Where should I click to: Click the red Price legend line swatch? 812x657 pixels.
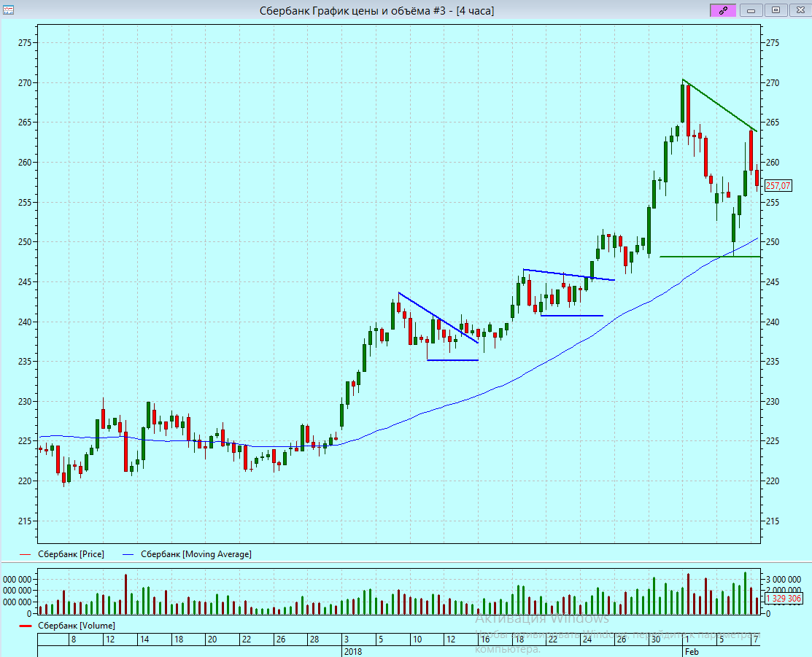tap(25, 554)
